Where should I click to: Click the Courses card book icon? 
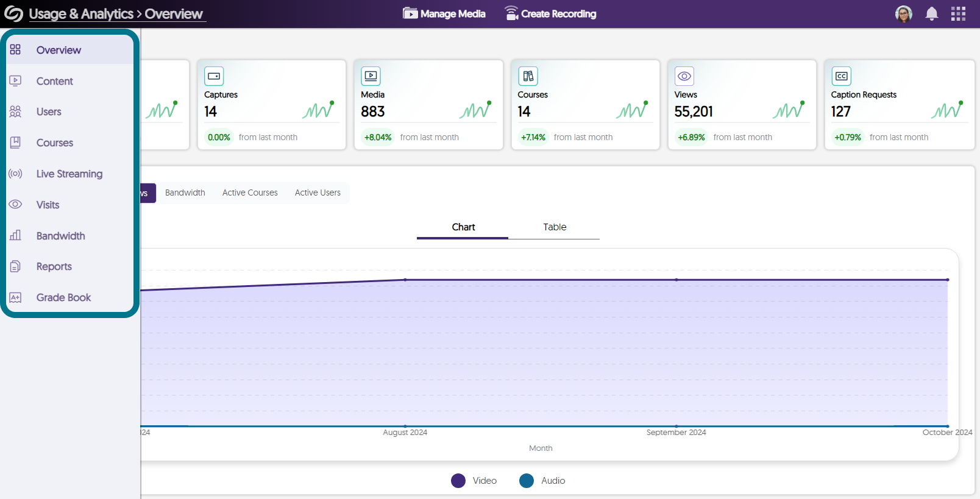tap(528, 76)
